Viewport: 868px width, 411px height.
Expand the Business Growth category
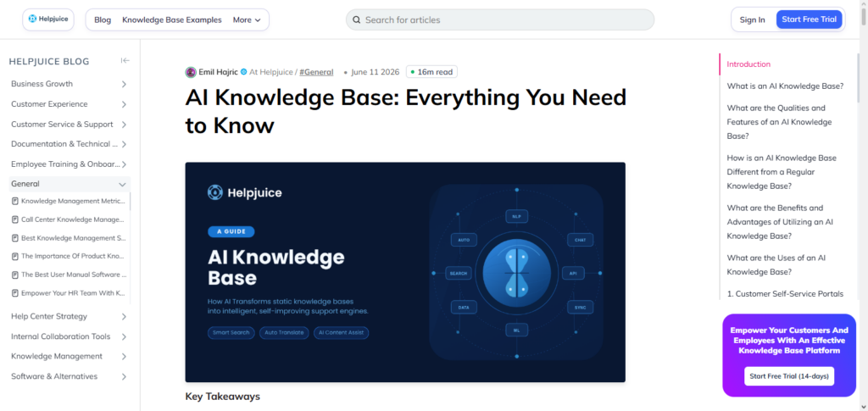(x=124, y=84)
